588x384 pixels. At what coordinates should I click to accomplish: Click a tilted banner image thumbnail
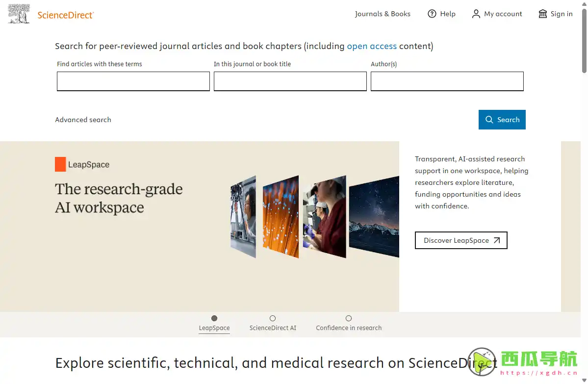pyautogui.click(x=281, y=217)
